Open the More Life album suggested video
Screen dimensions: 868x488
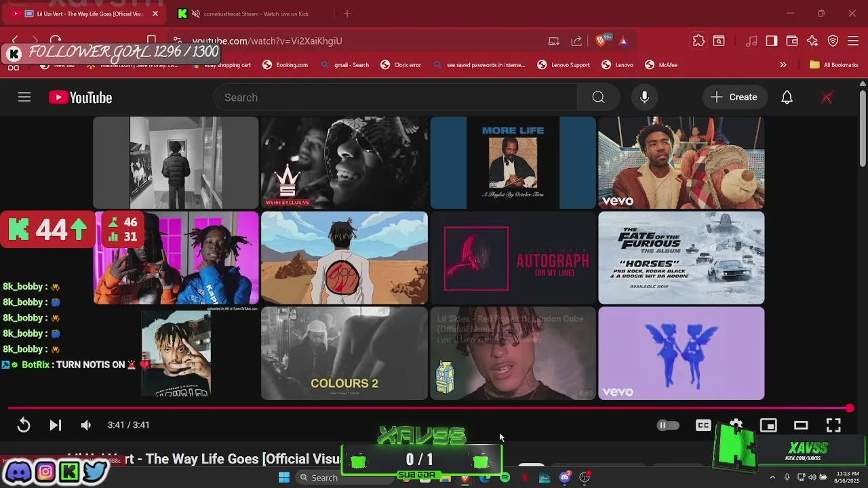click(x=513, y=163)
